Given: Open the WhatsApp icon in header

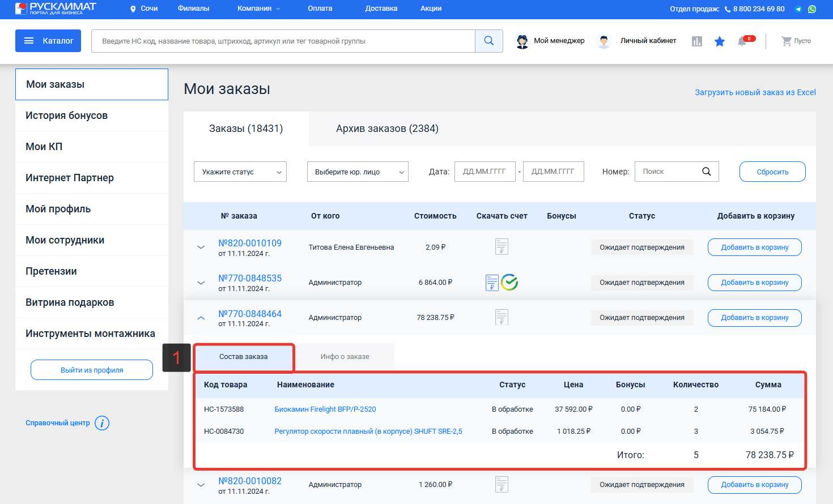Looking at the screenshot, I should pos(812,9).
